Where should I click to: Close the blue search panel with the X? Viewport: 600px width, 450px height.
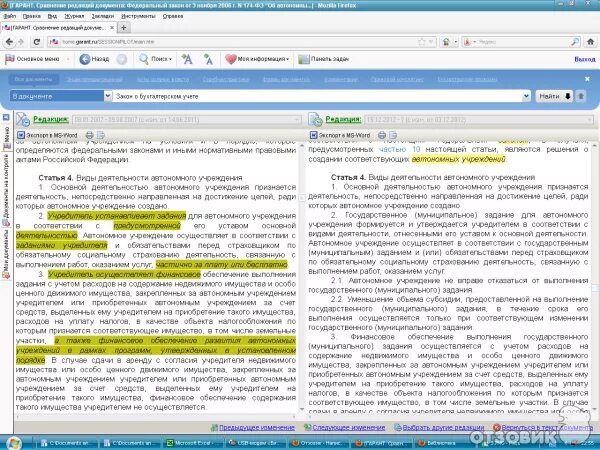point(587,78)
